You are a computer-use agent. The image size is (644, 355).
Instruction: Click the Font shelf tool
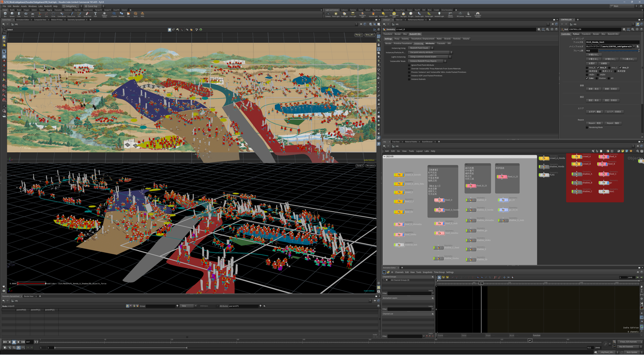pos(95,14)
